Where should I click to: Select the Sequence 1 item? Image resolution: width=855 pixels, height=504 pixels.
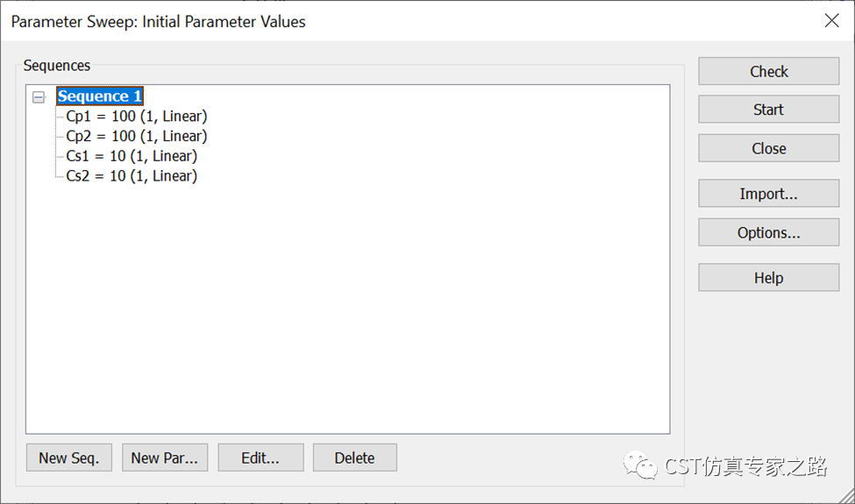[x=100, y=96]
